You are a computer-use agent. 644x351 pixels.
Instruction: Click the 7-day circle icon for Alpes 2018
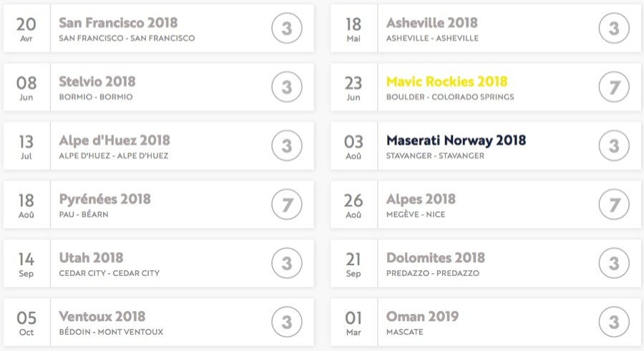point(614,204)
